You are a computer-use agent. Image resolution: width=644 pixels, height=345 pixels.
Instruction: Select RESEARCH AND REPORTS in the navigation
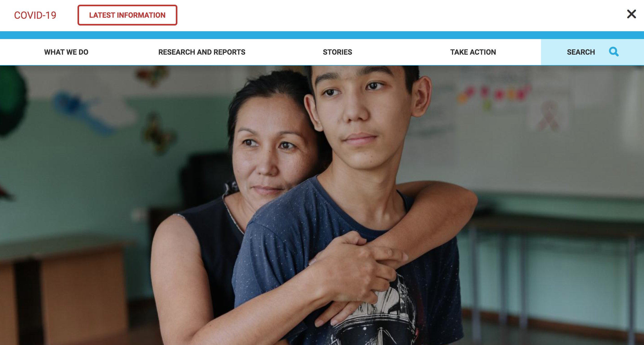[x=202, y=52]
